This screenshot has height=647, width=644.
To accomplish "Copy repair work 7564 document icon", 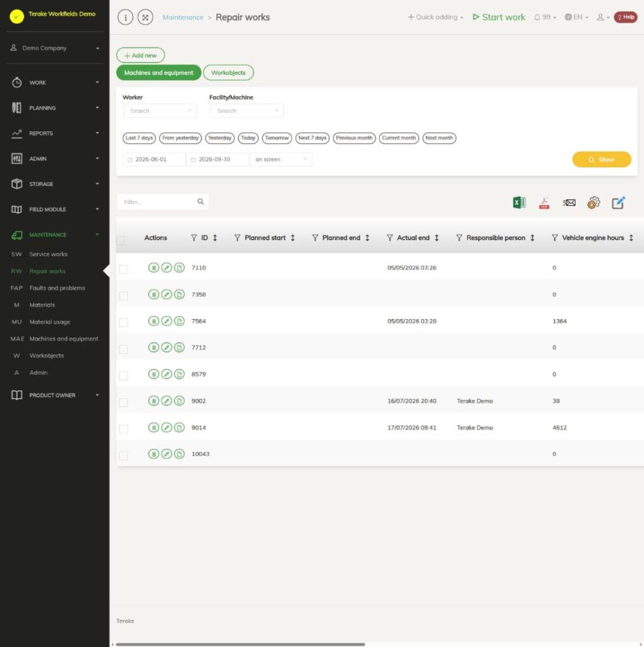I will (x=179, y=321).
